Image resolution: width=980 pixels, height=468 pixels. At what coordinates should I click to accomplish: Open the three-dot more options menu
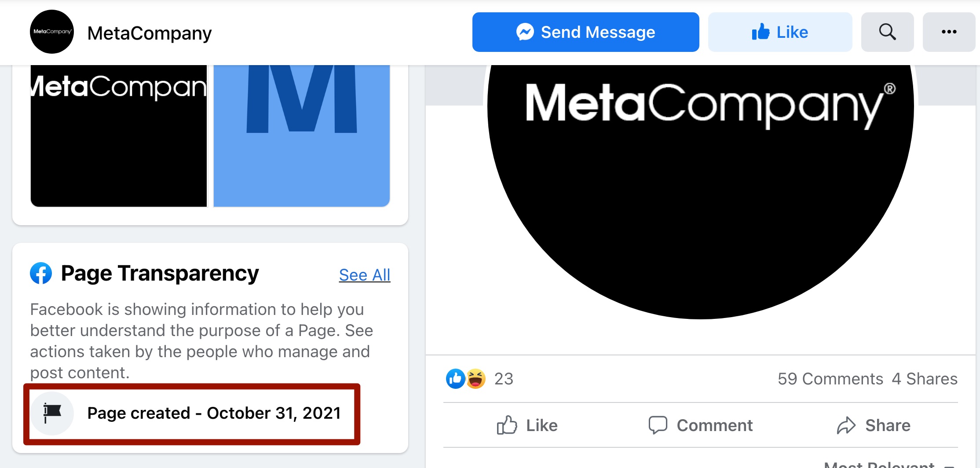tap(949, 32)
